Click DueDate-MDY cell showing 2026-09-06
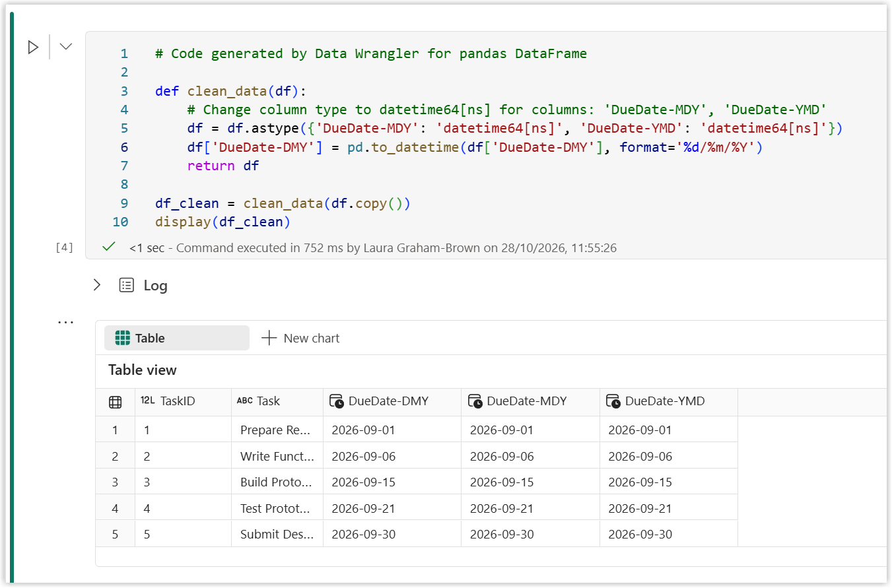Viewport: 892px width, 588px height. pos(530,456)
